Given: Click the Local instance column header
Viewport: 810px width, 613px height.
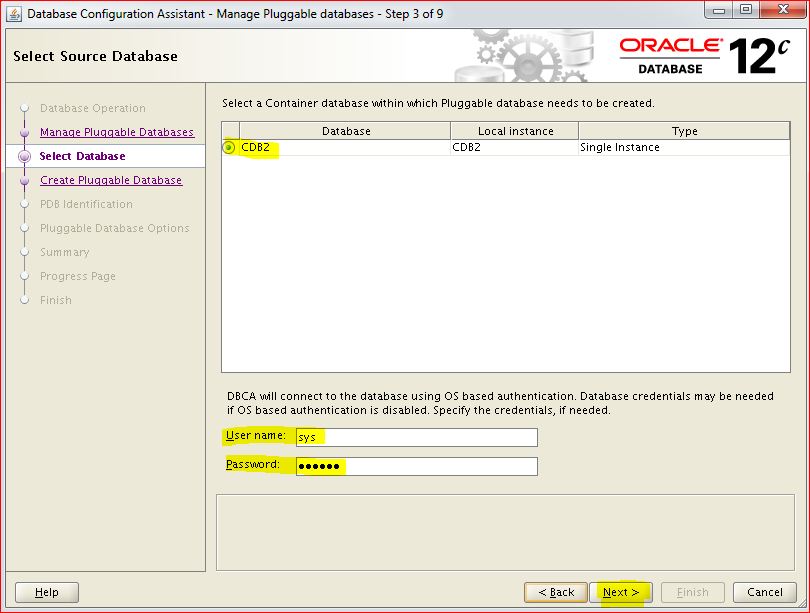Looking at the screenshot, I should click(514, 131).
